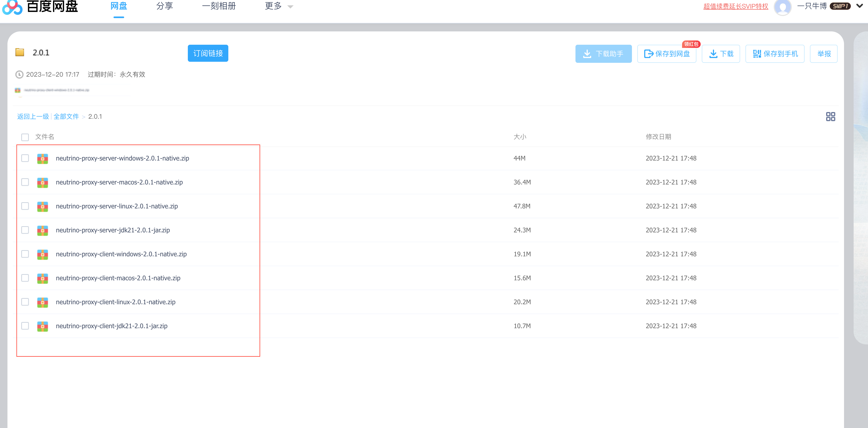Open neutrino-proxy-server-jdk21-2.0.1-jar.zip file name

coord(112,230)
